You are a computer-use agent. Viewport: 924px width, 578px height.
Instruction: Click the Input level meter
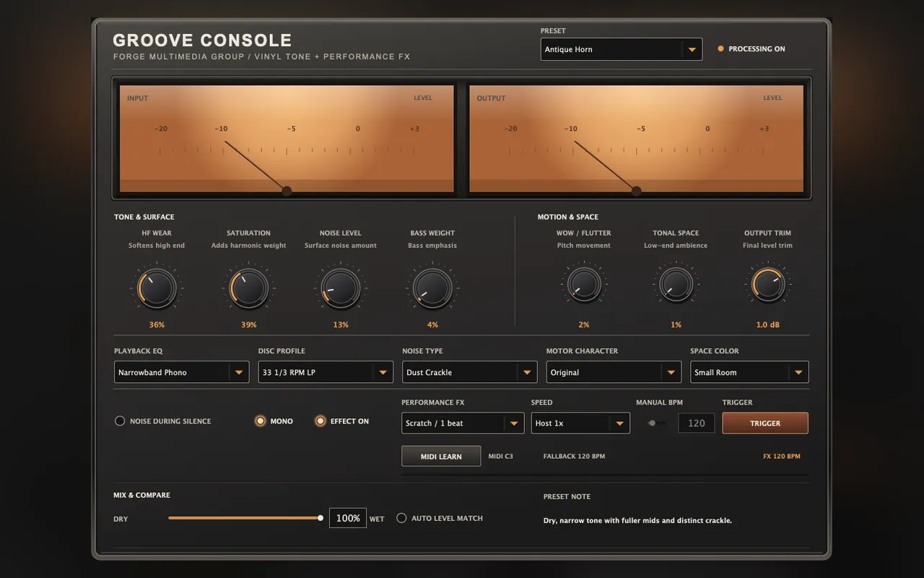(x=287, y=139)
